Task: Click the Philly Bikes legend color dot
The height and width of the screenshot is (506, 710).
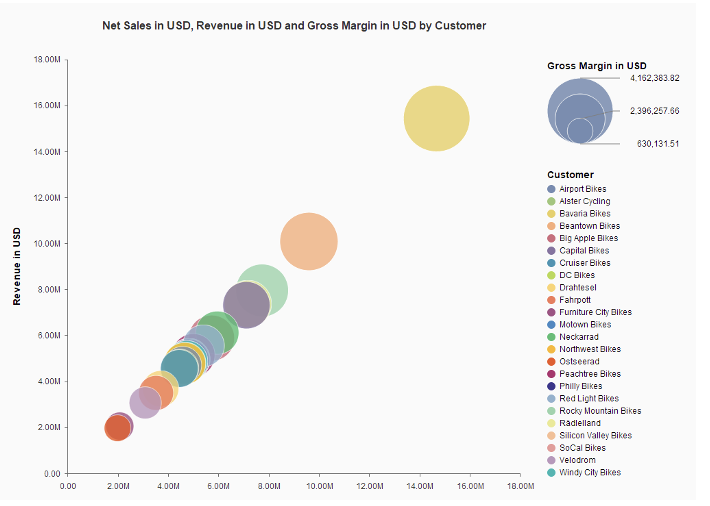Action: click(551, 386)
